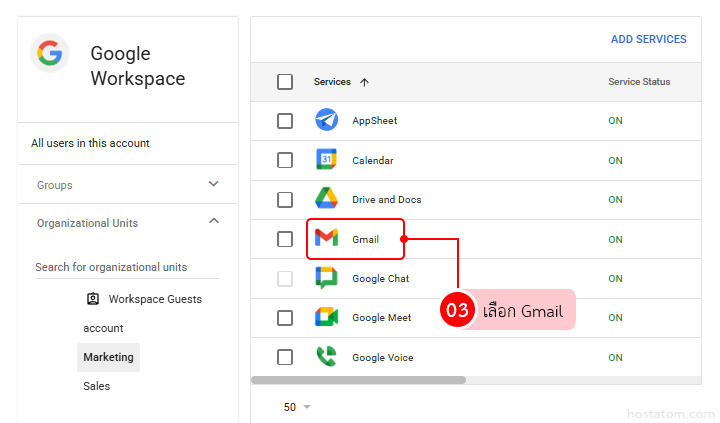Click the Google Chat bubble icon
The image size is (720, 423).
point(326,278)
